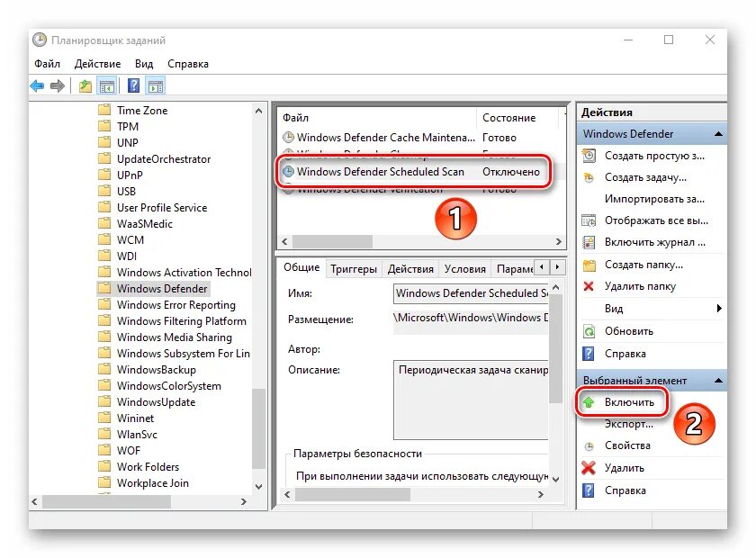Click the Свойства clock icon
756x558 pixels.
(x=589, y=446)
